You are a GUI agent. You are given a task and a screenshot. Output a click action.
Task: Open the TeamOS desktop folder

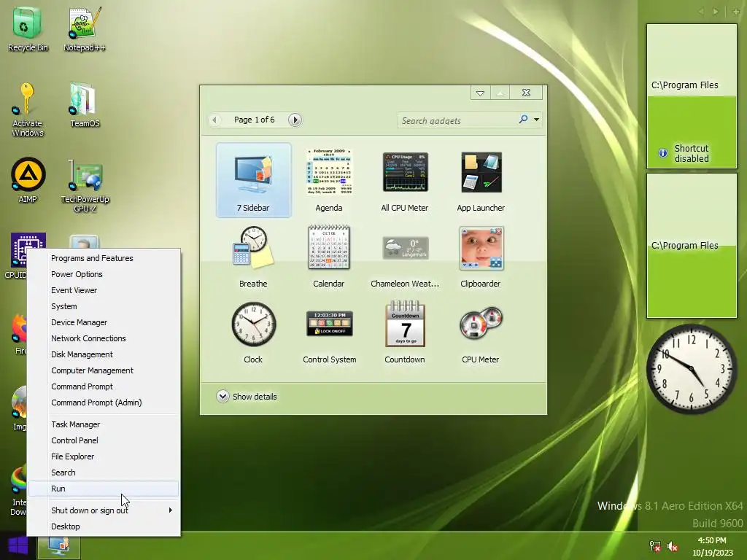(85, 105)
